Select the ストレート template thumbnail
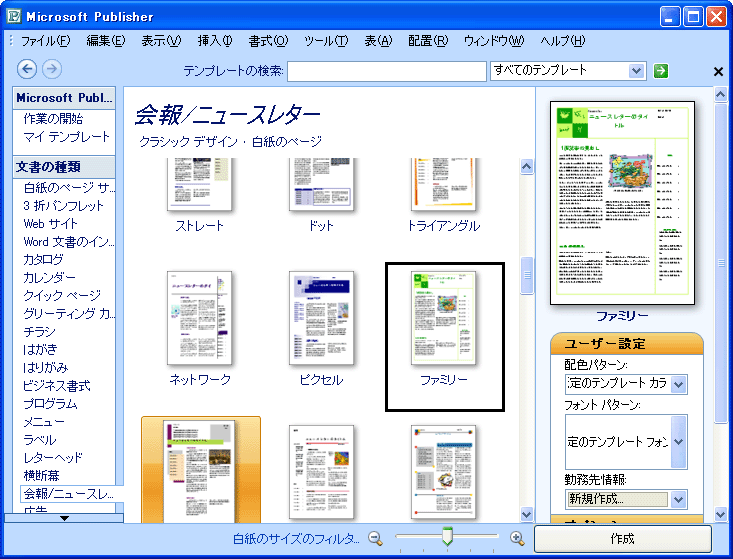This screenshot has height=559, width=733. [x=200, y=185]
